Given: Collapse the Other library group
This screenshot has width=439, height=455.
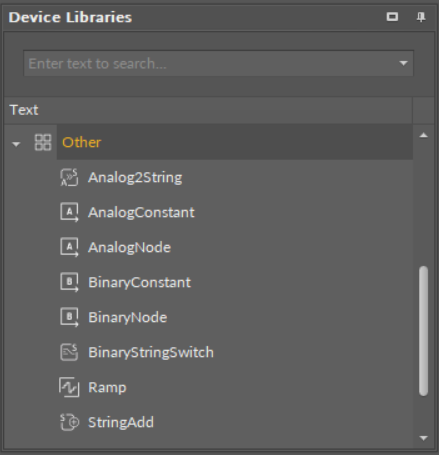Looking at the screenshot, I should 16,144.
